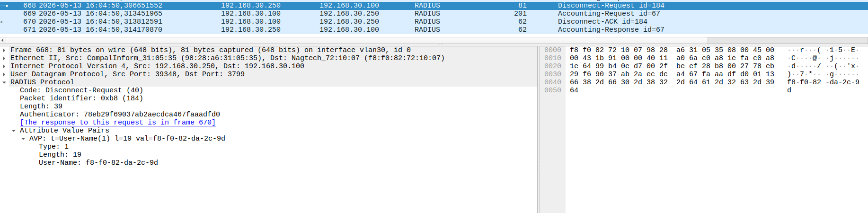Select packet 669 Accounting-Request id=67
The height and width of the screenshot is (213, 868).
tap(434, 13)
